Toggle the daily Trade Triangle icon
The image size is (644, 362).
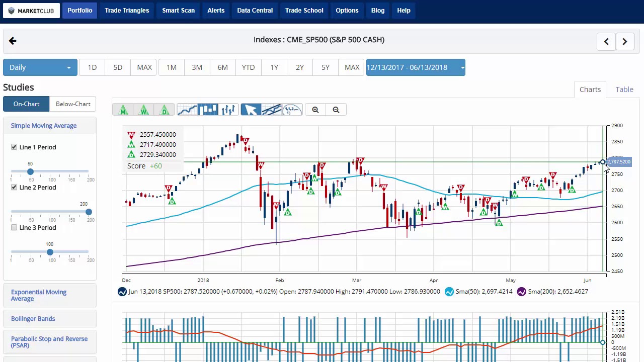165,110
